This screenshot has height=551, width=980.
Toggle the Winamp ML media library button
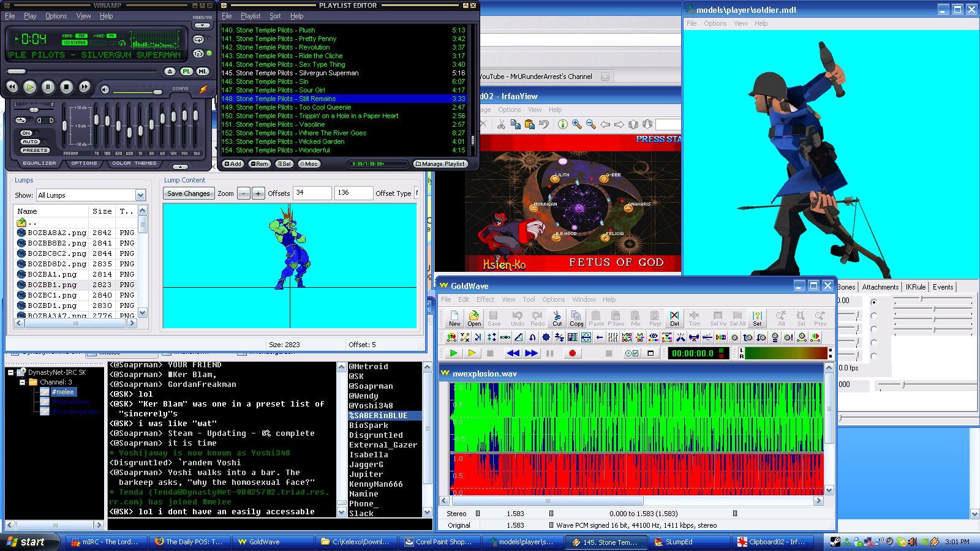pos(203,72)
